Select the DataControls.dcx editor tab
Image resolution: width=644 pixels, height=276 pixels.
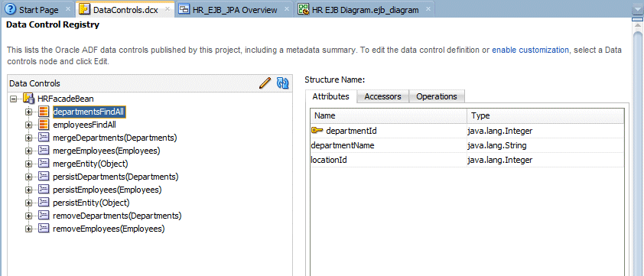pyautogui.click(x=125, y=9)
